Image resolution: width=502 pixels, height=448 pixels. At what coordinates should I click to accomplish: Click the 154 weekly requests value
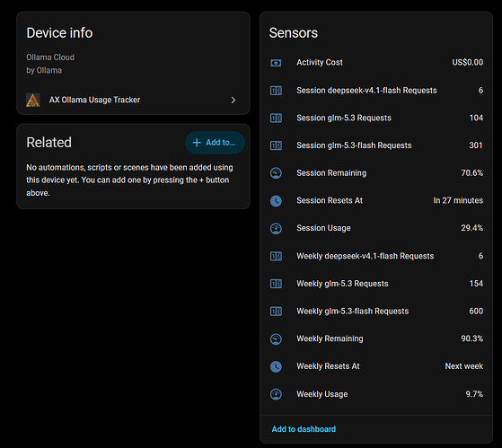coord(476,284)
